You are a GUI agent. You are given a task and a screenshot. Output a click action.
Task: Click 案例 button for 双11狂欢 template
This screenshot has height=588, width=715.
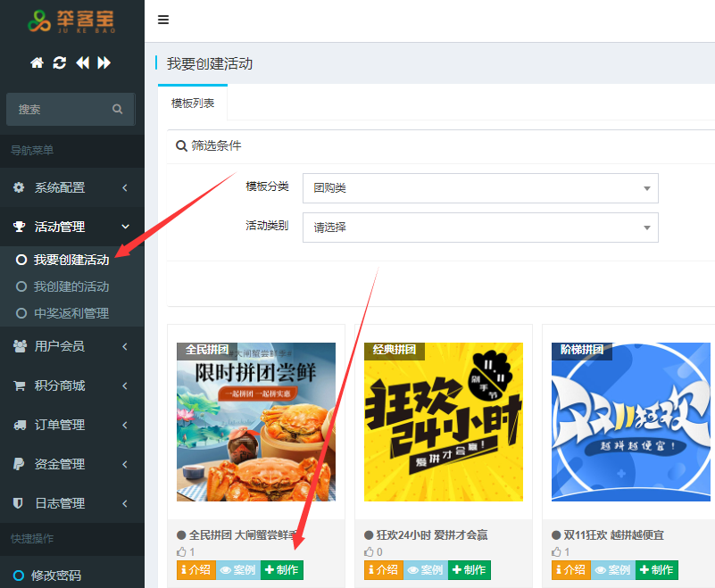(613, 570)
